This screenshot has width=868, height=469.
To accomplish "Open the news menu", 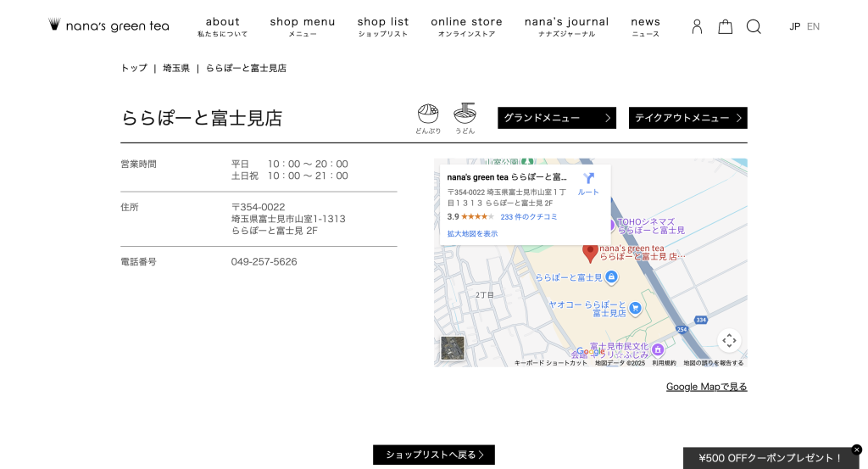I will [645, 26].
